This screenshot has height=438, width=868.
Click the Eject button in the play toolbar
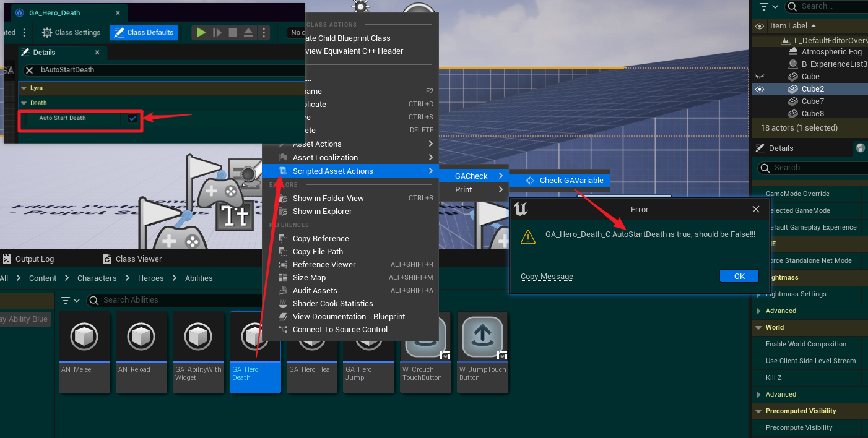(248, 32)
